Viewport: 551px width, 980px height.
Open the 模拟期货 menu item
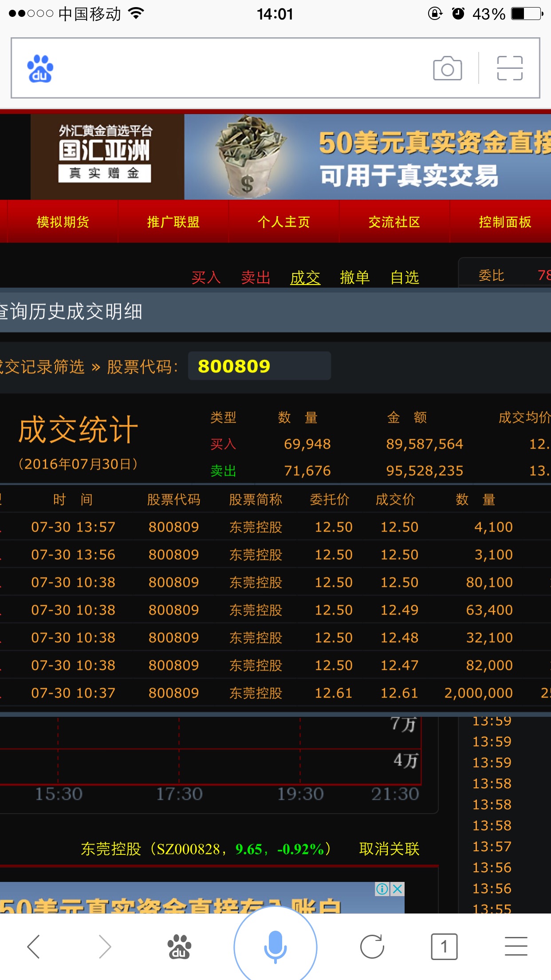tap(63, 222)
